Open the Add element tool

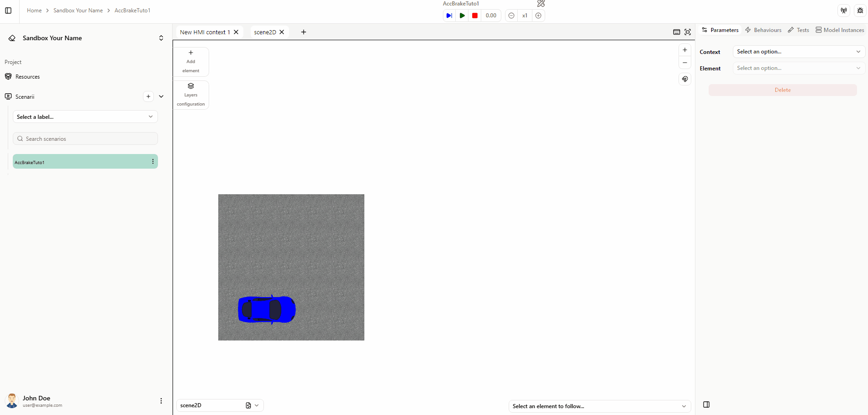pyautogui.click(x=191, y=61)
